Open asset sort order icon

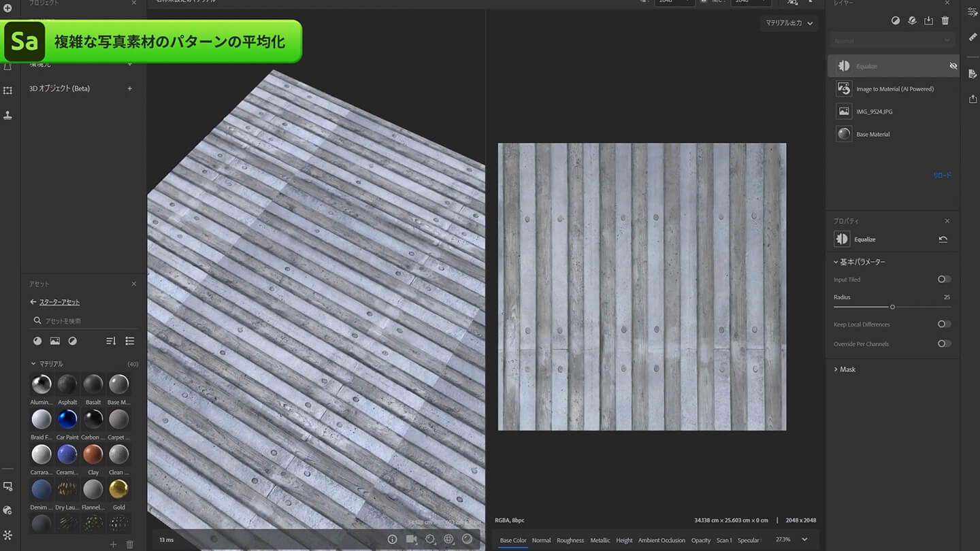click(x=111, y=341)
